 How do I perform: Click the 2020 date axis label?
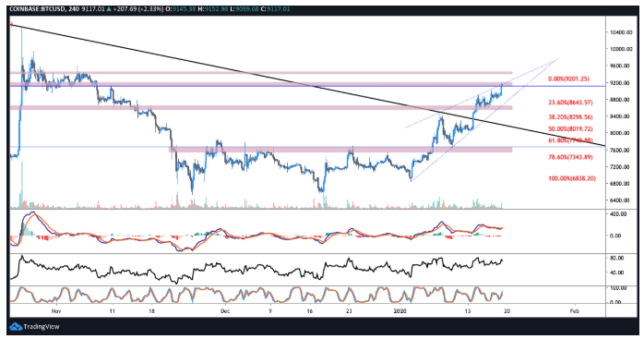tap(400, 311)
